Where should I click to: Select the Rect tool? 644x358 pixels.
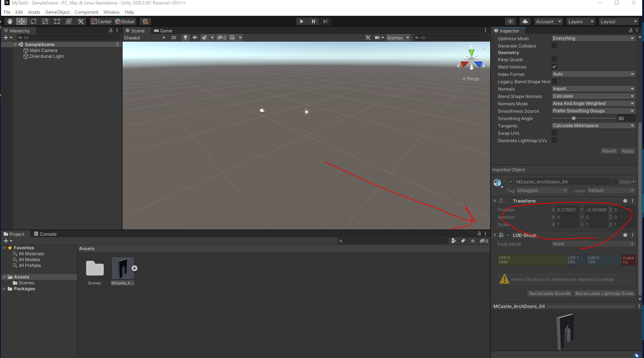[57, 21]
